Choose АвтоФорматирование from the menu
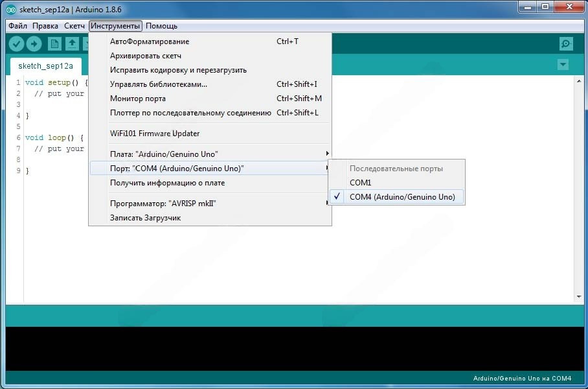 150,41
